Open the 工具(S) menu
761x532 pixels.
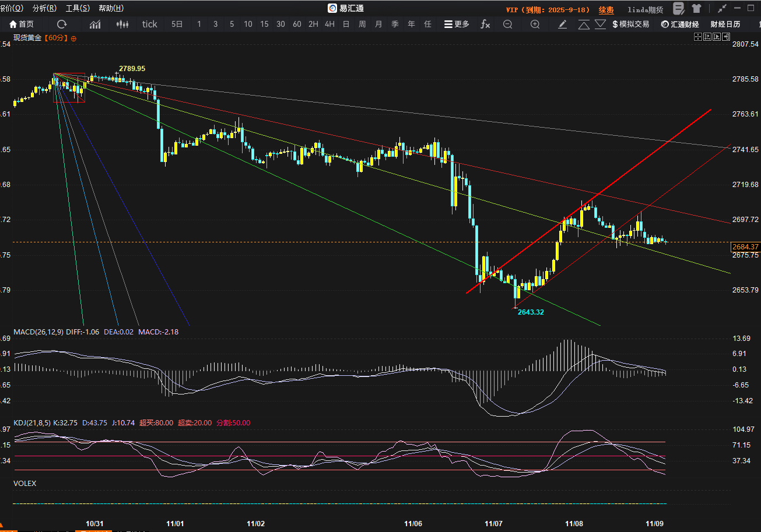tap(78, 8)
